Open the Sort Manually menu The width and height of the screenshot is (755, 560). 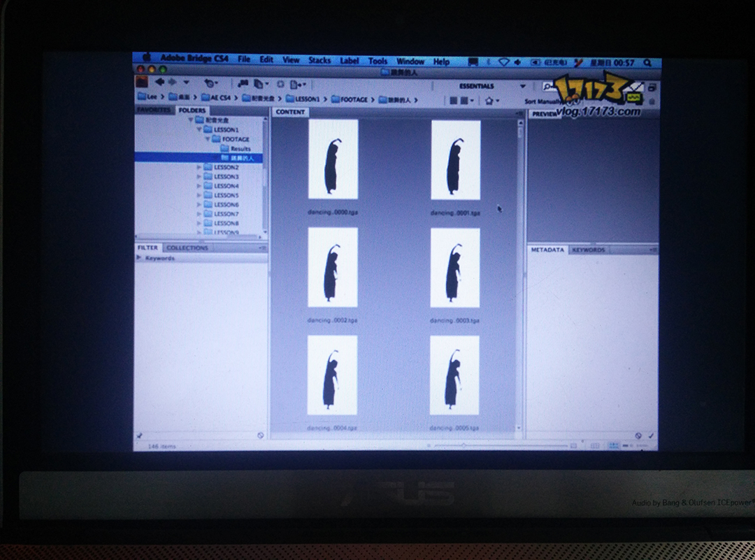click(x=542, y=101)
